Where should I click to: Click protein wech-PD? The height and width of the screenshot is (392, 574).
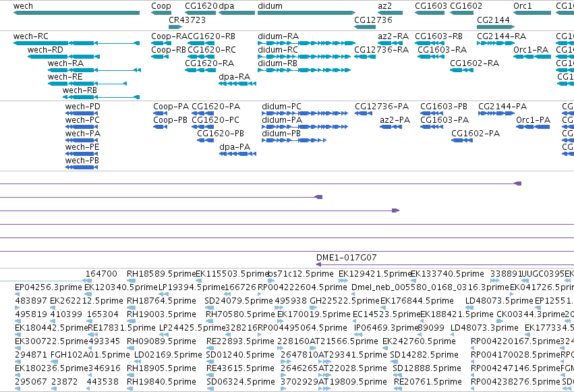pyautogui.click(x=82, y=113)
